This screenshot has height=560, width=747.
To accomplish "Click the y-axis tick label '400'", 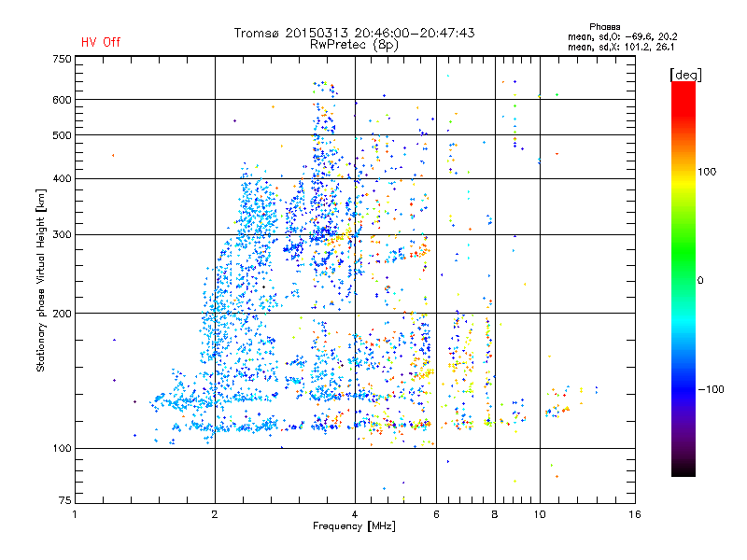I will [x=62, y=178].
